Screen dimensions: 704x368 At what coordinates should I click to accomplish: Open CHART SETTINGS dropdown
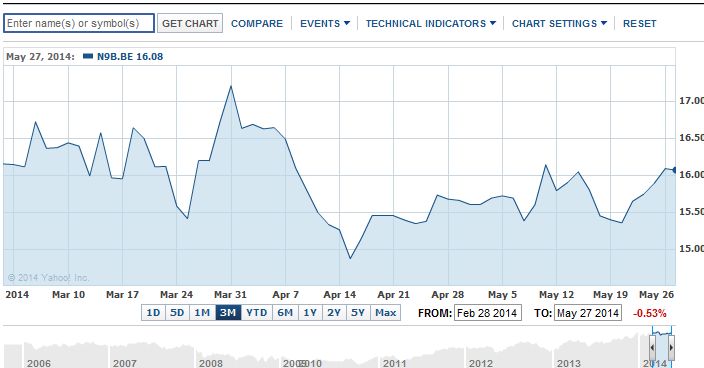559,23
